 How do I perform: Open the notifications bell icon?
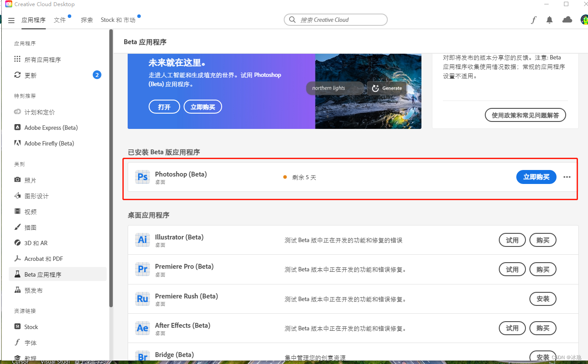(550, 20)
